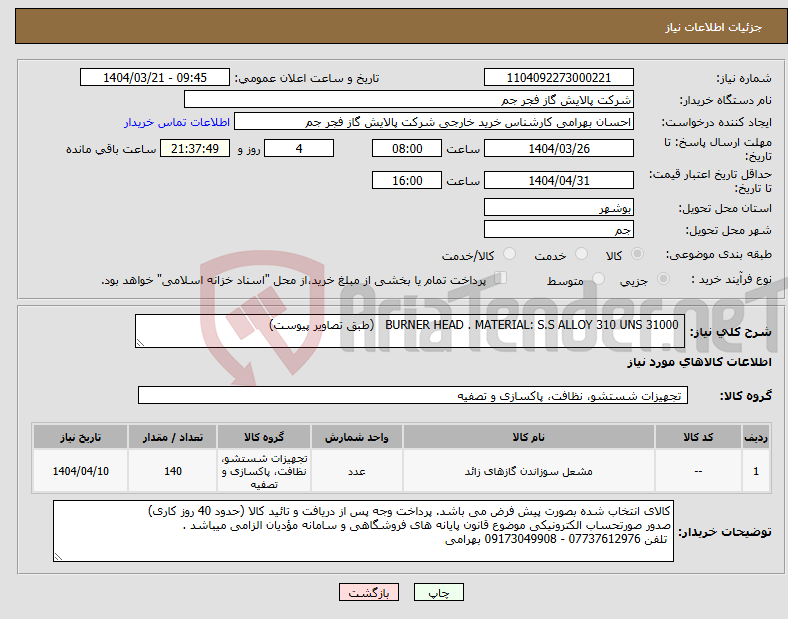Click the buyer organization name field
Viewport: 788px width, 619px height.
[409, 99]
